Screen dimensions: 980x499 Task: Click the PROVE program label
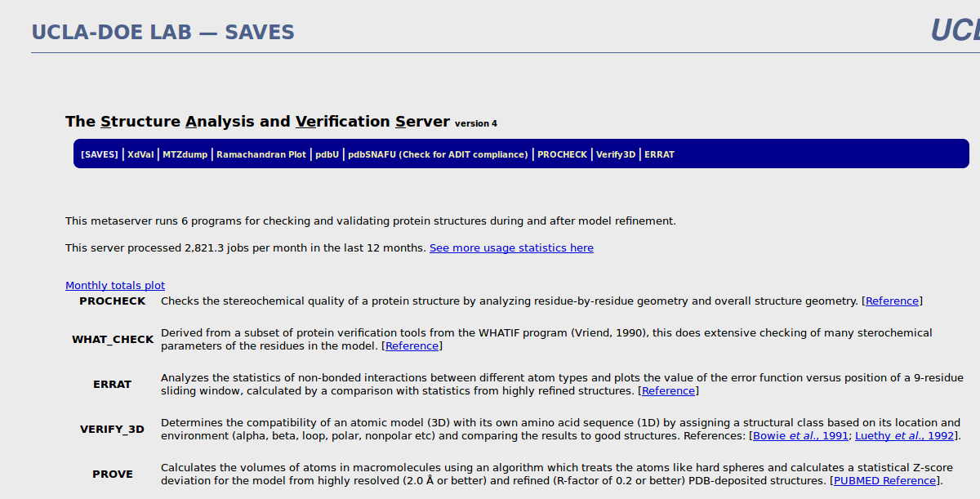(113, 474)
